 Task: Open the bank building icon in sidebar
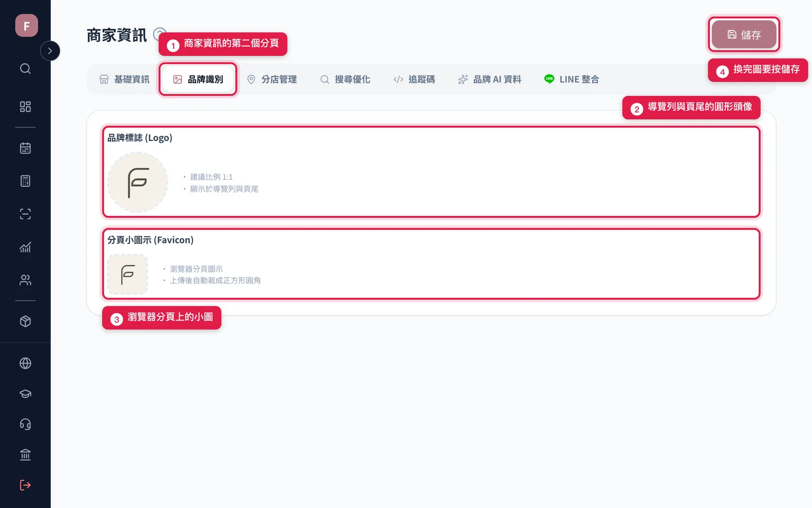tap(25, 455)
